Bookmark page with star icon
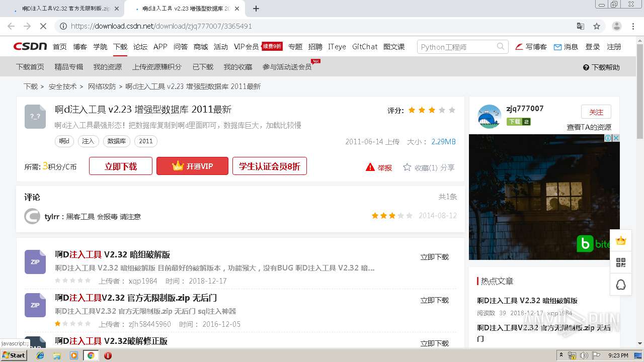 pyautogui.click(x=597, y=26)
